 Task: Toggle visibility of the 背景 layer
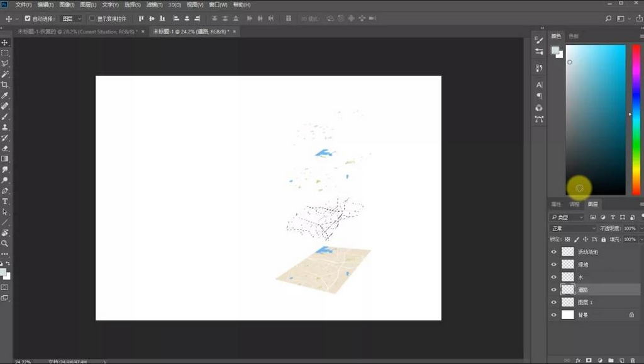[x=554, y=315]
